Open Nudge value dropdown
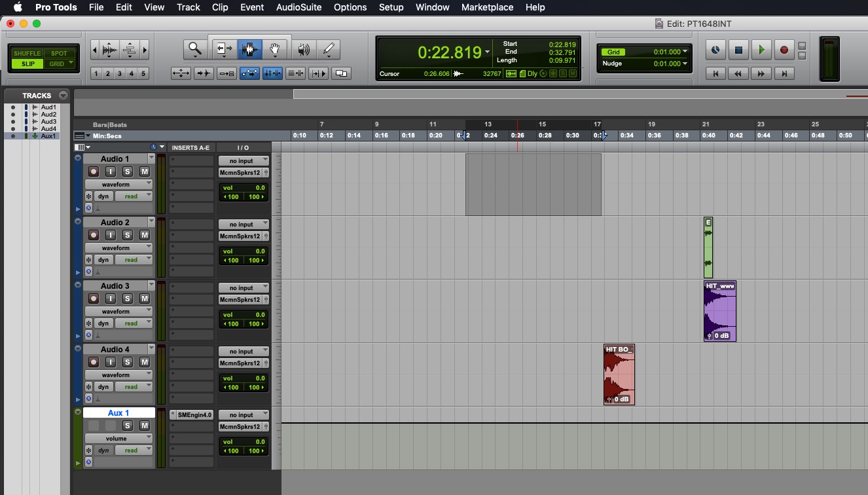This screenshot has width=868, height=495. click(685, 64)
